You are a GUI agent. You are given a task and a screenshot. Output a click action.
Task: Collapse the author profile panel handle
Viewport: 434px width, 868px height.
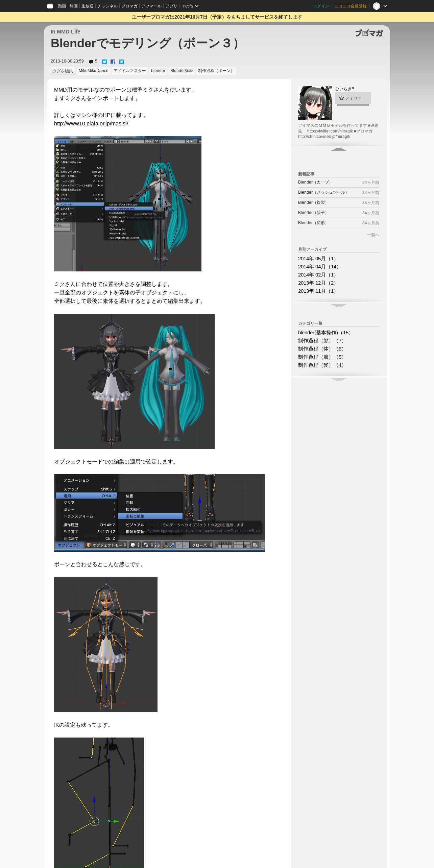click(x=339, y=149)
